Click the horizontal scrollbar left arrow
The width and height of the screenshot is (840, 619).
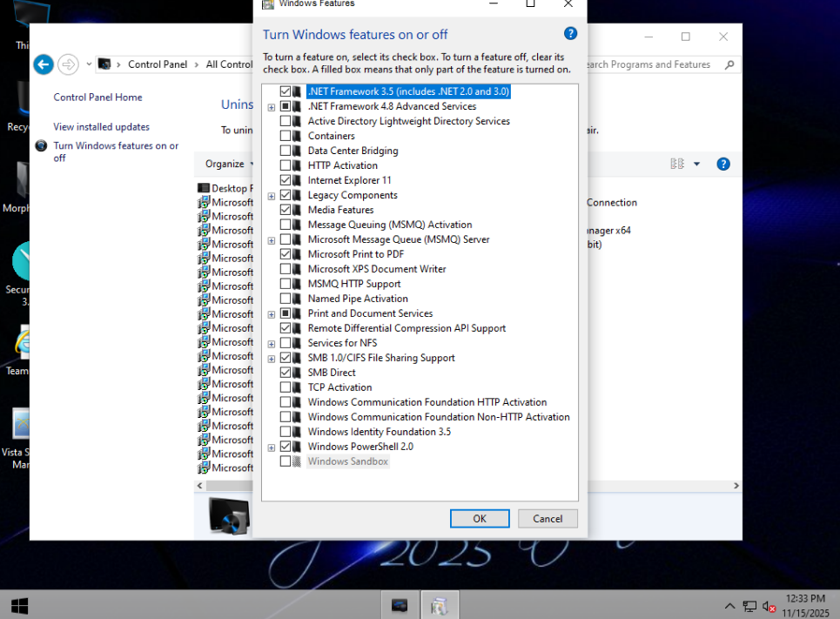click(x=200, y=486)
